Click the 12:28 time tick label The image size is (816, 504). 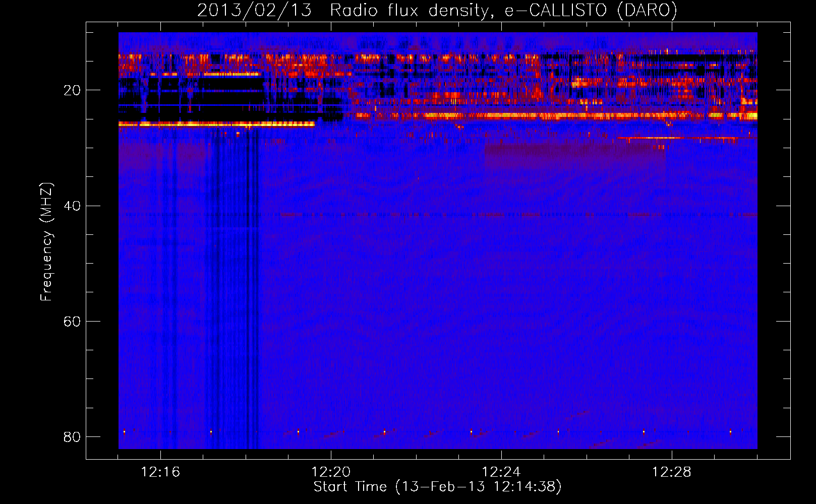point(672,472)
